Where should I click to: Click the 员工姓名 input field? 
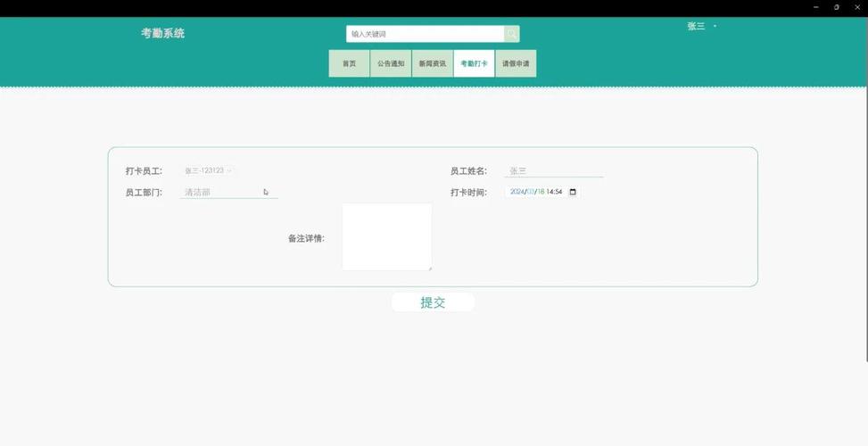554,171
